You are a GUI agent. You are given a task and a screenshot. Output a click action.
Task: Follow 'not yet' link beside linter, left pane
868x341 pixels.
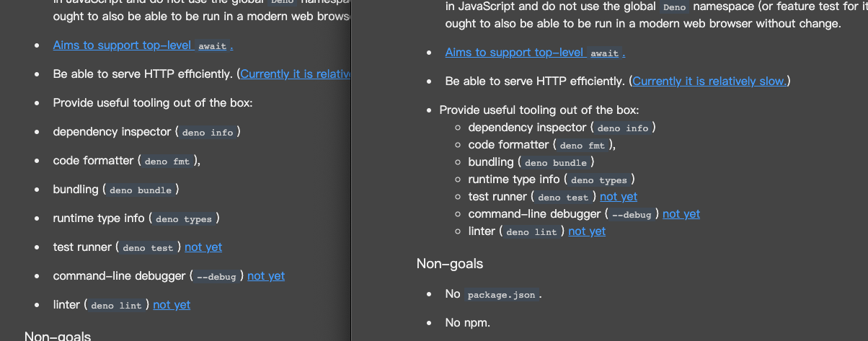click(172, 305)
